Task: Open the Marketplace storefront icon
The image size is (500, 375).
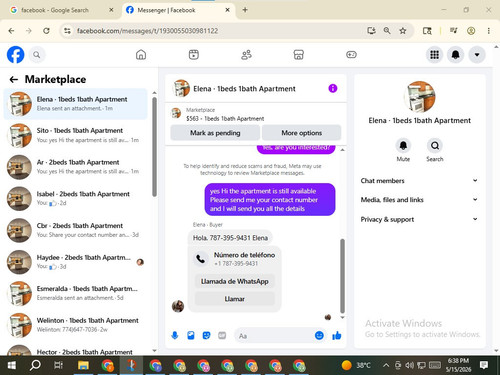Action: pos(298,55)
